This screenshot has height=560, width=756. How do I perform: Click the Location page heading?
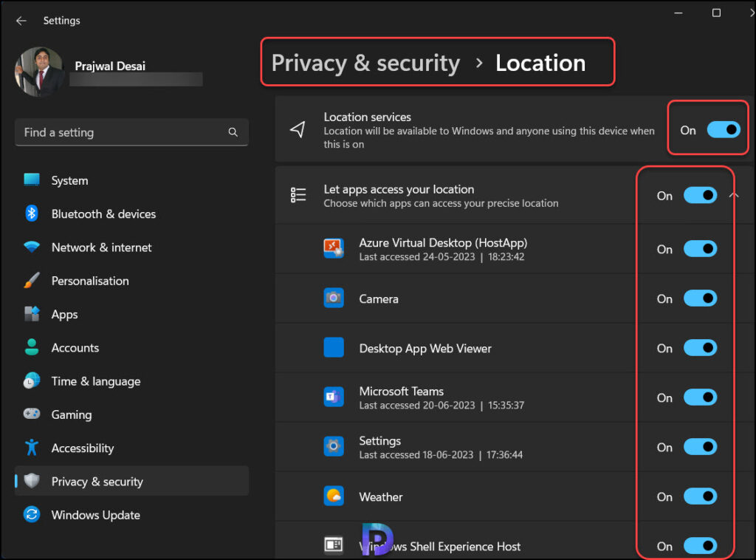point(540,64)
